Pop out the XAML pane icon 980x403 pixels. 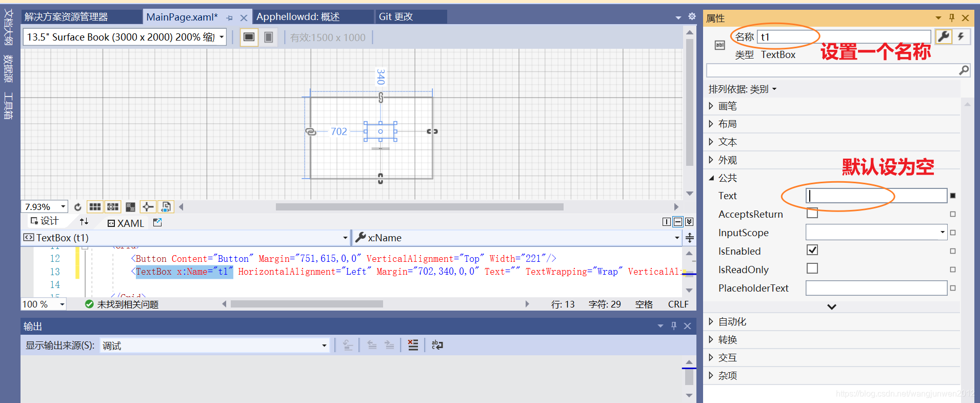coord(157,222)
